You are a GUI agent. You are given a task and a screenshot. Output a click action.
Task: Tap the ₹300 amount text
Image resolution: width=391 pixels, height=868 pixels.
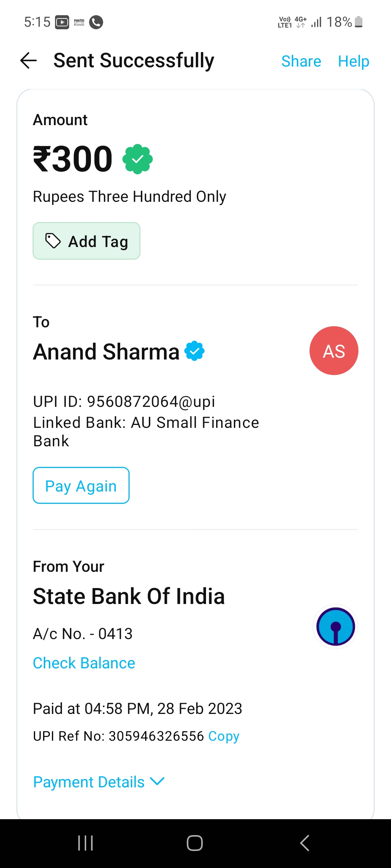73,159
